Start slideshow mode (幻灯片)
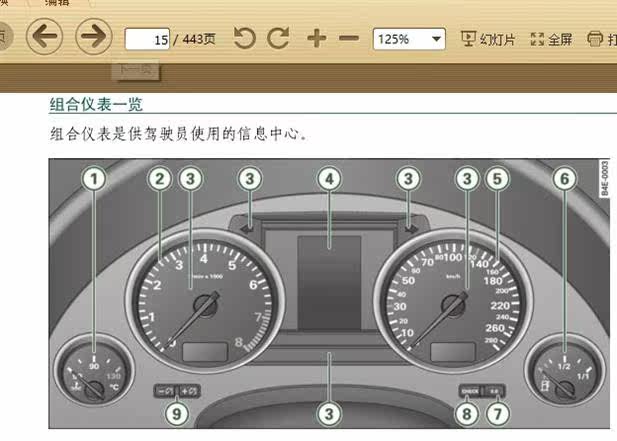 pos(488,39)
